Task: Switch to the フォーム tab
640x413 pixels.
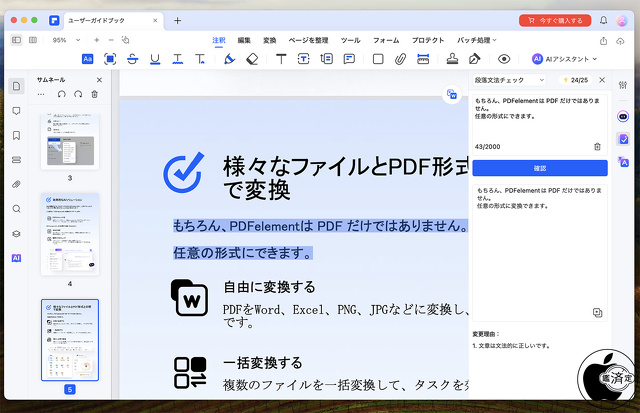Action: coord(386,40)
